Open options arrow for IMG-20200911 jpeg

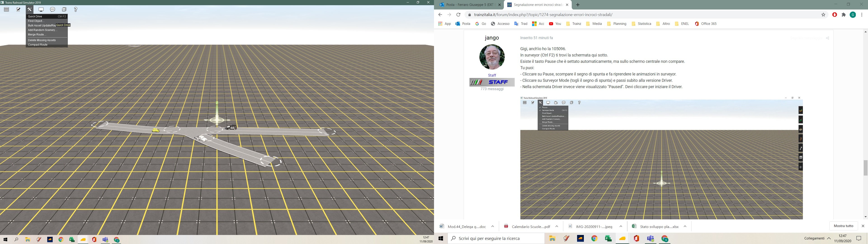tap(621, 226)
